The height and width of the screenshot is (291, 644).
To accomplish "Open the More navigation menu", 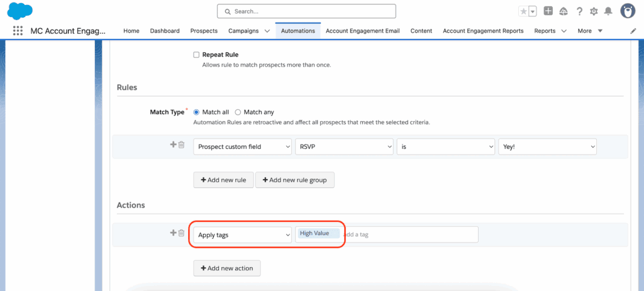I will (x=590, y=31).
